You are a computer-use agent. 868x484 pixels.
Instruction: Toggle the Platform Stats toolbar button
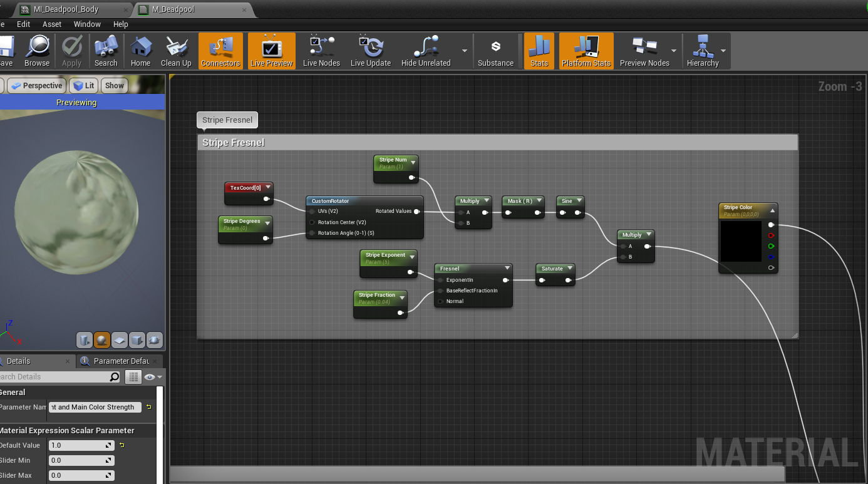coord(586,51)
